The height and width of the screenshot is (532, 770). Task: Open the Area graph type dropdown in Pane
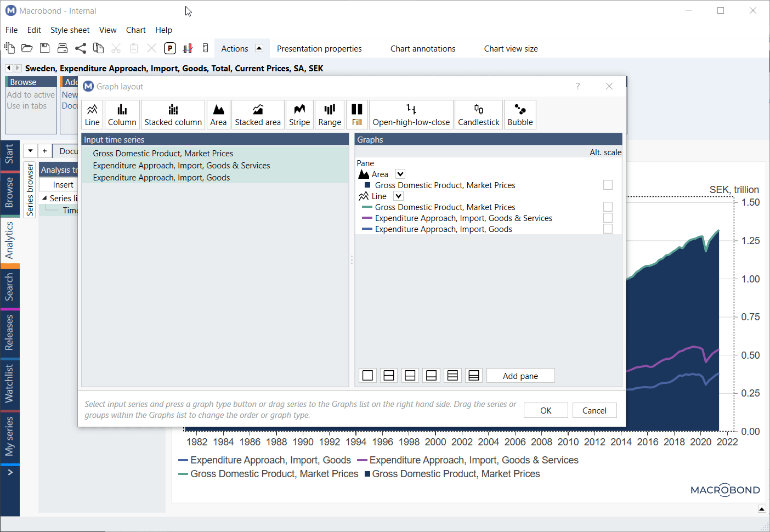click(x=400, y=174)
